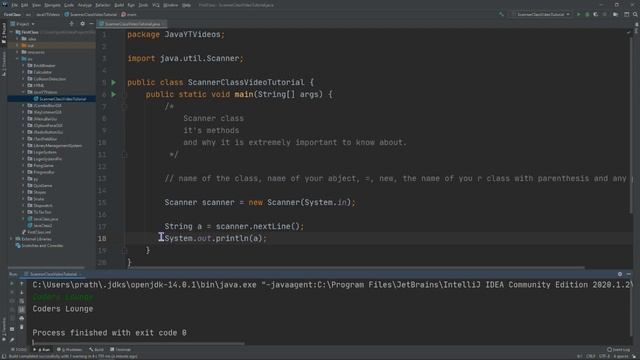640x360 pixels.
Task: Click the Run console horizontal scrollbar
Action: click(x=139, y=343)
